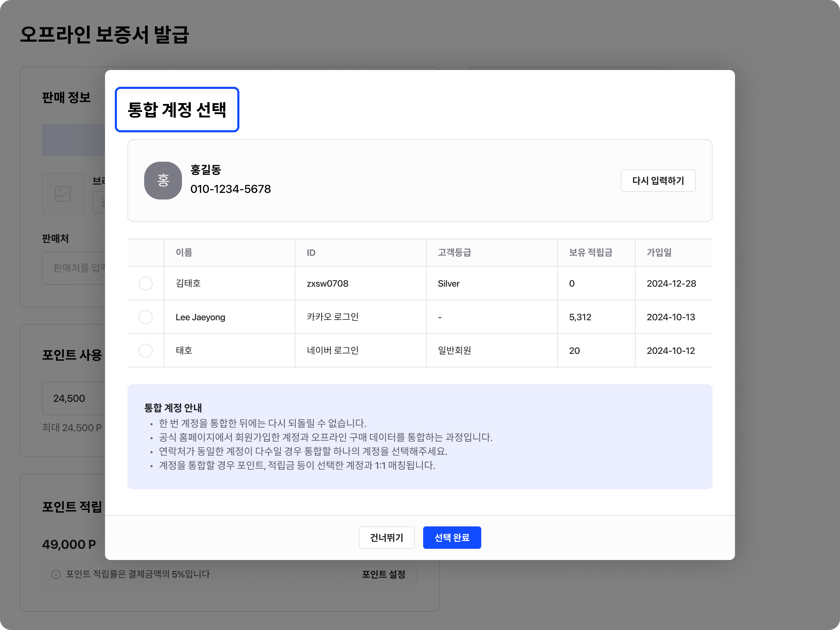840x630 pixels.
Task: Click the 건너뛰기 skip button
Action: pyautogui.click(x=386, y=537)
